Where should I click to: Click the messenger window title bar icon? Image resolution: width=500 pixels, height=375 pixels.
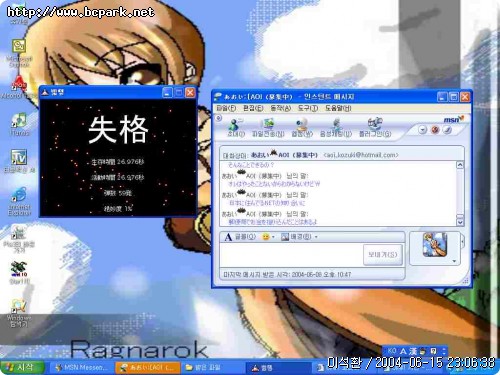pos(218,97)
